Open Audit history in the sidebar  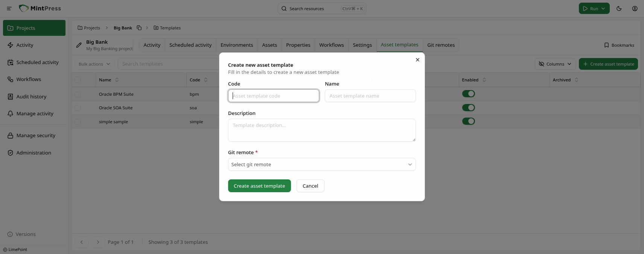(34, 96)
